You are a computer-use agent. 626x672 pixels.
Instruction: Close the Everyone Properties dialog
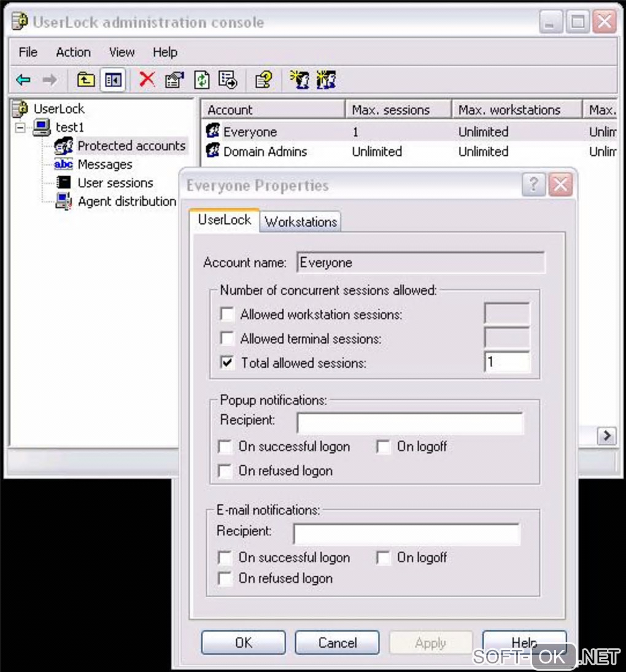pos(560,185)
